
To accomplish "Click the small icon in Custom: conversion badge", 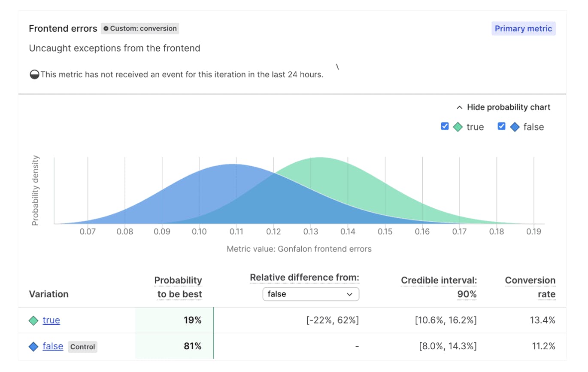I will click(x=106, y=29).
